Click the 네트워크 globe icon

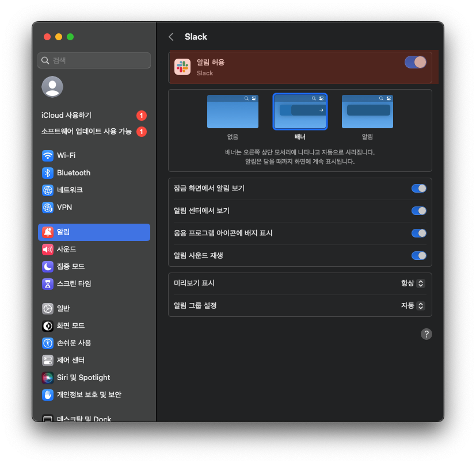(x=48, y=190)
